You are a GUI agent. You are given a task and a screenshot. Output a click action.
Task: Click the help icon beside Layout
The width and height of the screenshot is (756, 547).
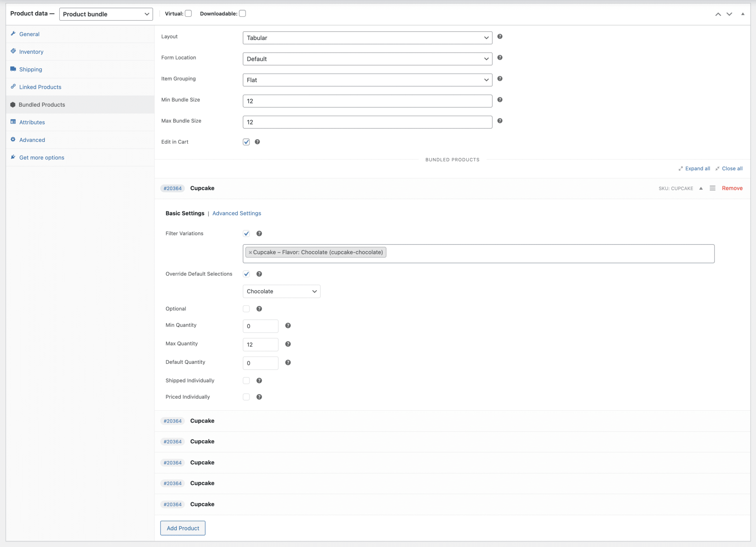click(500, 37)
